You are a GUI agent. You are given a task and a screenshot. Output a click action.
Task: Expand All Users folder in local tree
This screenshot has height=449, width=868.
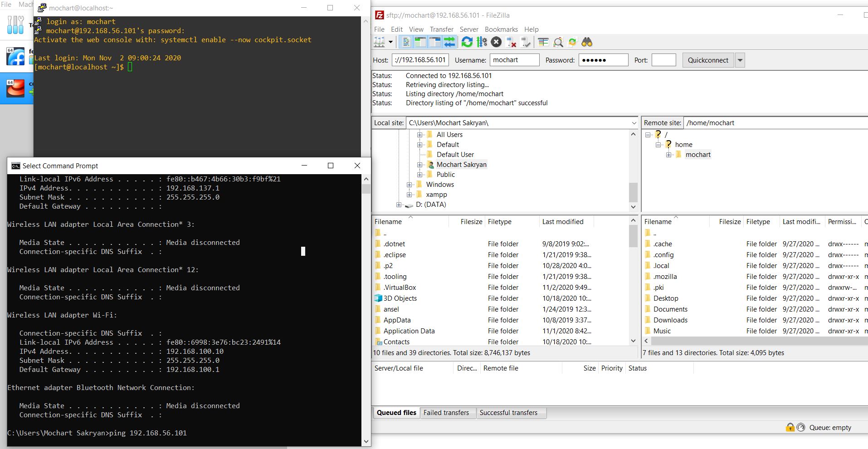pyautogui.click(x=420, y=135)
